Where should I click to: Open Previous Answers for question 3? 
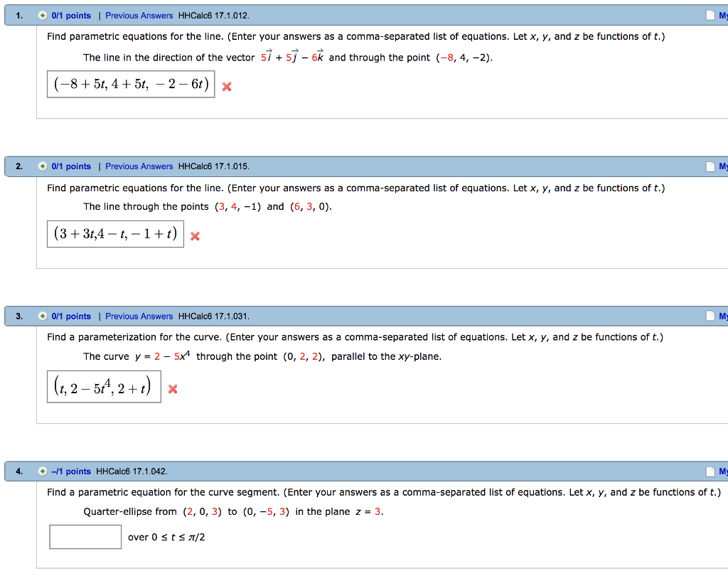pyautogui.click(x=139, y=316)
